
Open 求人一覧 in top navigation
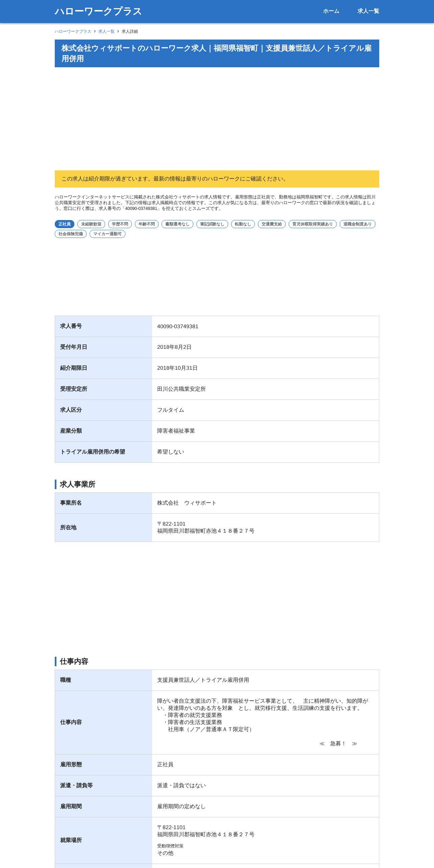[x=368, y=11]
